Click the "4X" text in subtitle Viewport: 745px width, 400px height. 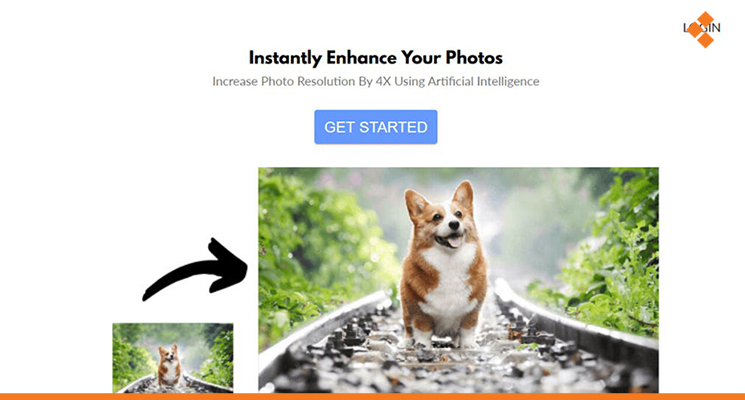click(x=383, y=81)
